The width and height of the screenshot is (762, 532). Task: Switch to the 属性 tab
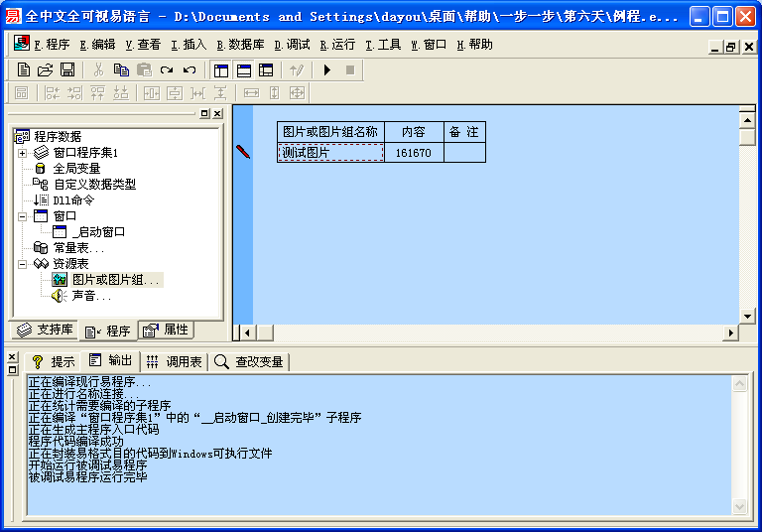pos(166,330)
